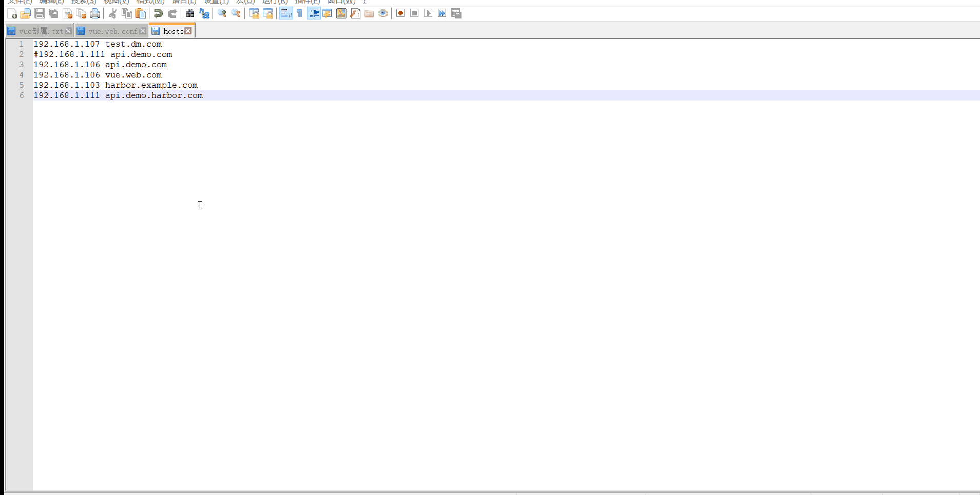Save all open documents
Screen dimensions: 980x495
(53, 13)
